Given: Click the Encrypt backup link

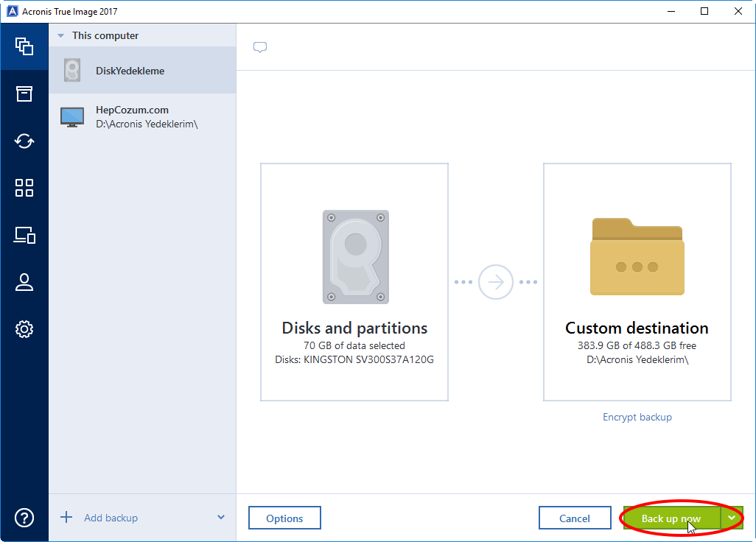Looking at the screenshot, I should point(637,418).
